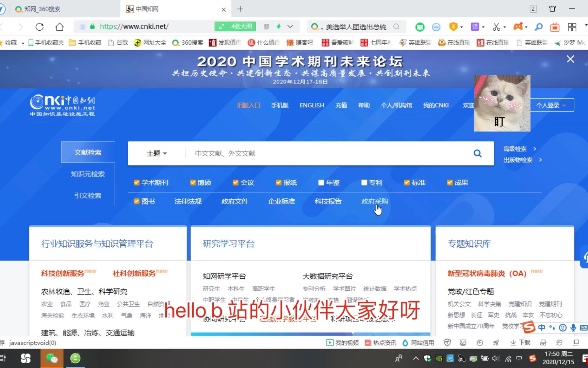Uncheck the 博硕 checkbox
588x368 pixels.
[193, 183]
